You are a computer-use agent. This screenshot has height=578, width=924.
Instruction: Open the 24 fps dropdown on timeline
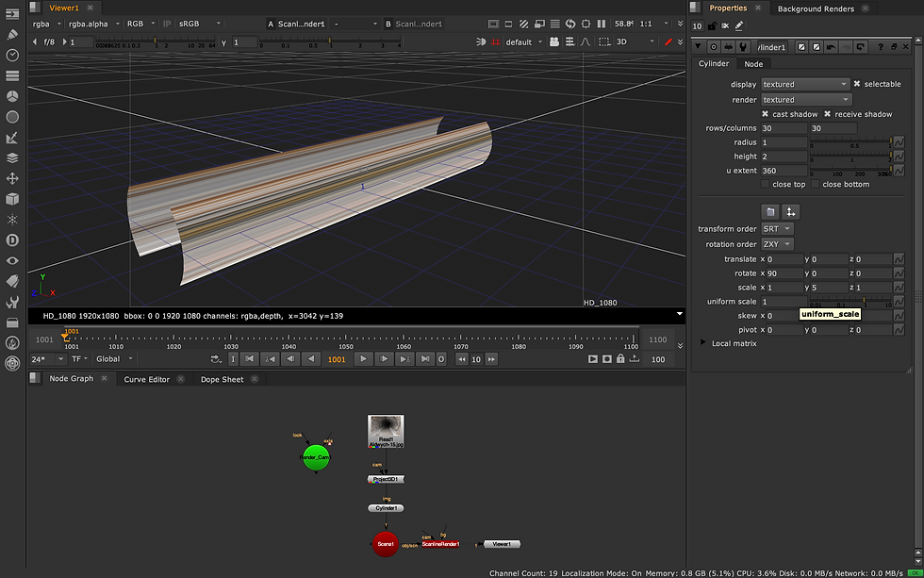[47, 359]
